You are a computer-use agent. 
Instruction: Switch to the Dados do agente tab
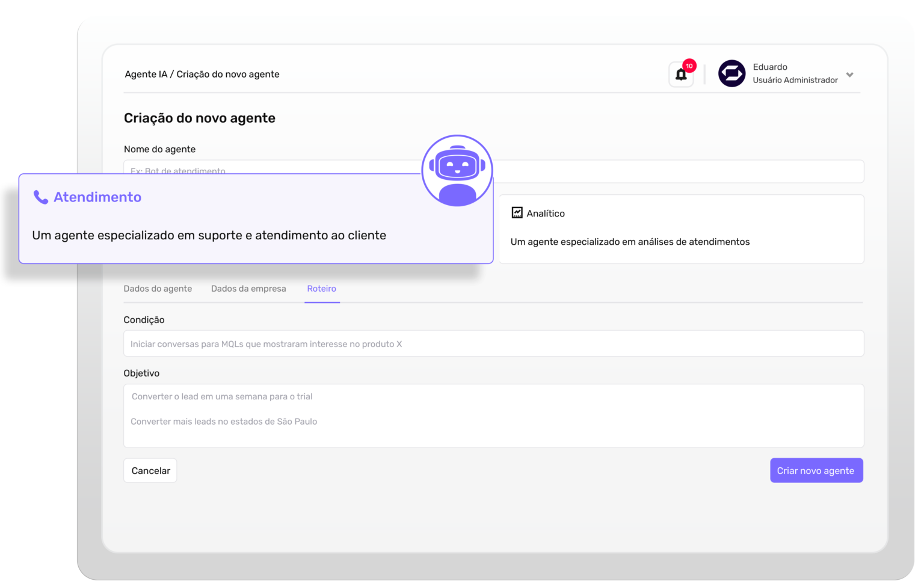pos(158,289)
